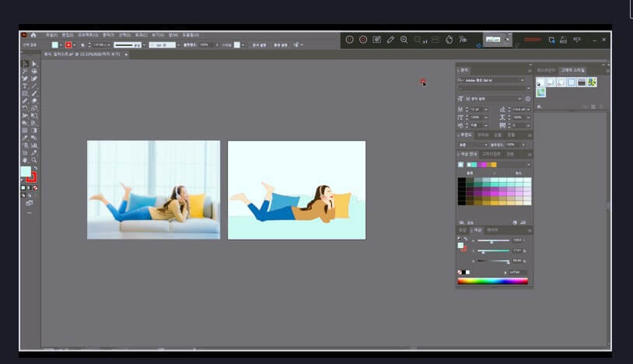
Task: Select the Direct Selection arrow tool
Action: pyautogui.click(x=34, y=64)
